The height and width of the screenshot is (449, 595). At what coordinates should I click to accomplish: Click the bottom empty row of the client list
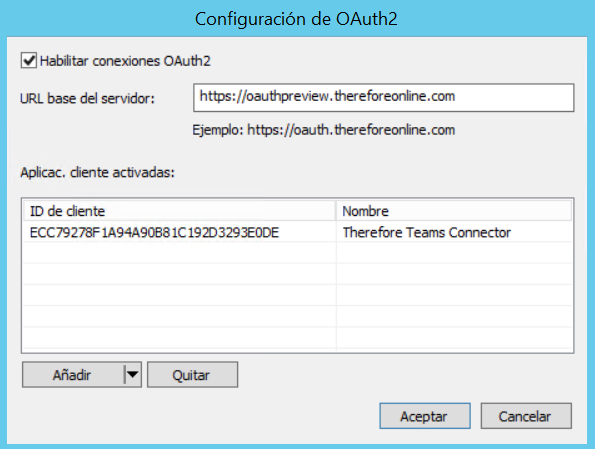298,338
